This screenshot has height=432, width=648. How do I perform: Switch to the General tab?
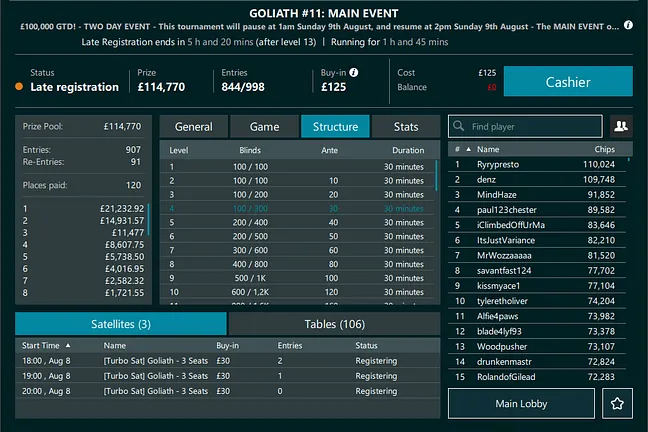(193, 127)
